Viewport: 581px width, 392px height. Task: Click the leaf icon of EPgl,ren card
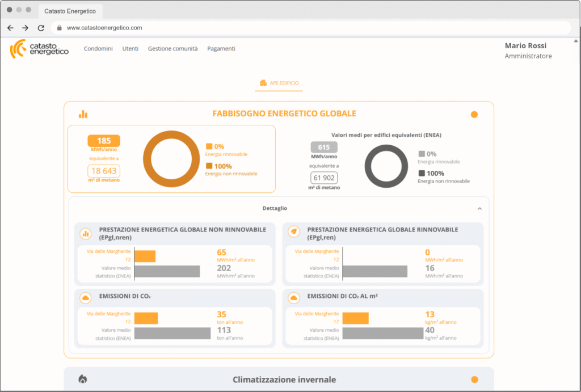coord(294,232)
